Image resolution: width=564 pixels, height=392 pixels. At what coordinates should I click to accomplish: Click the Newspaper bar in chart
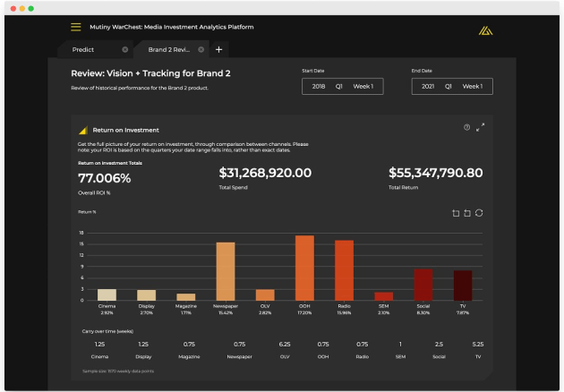pos(226,271)
